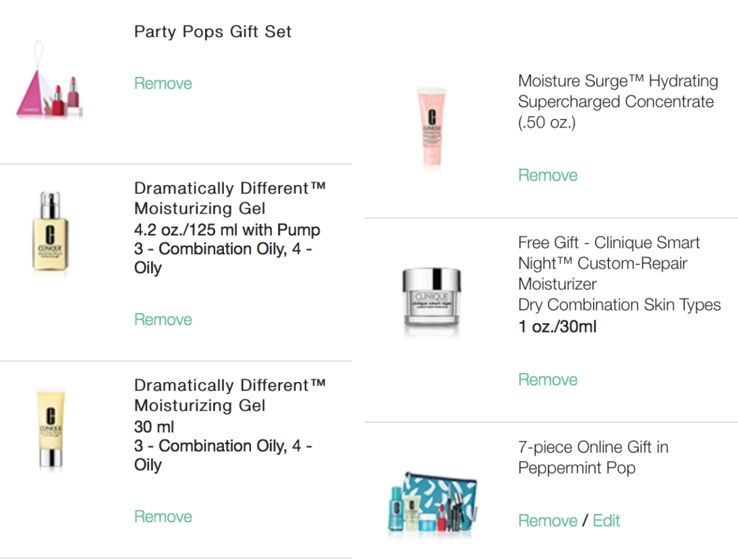Remove the 125 ml pump Moisturizing Gel
This screenshot has width=738, height=560.
[163, 320]
